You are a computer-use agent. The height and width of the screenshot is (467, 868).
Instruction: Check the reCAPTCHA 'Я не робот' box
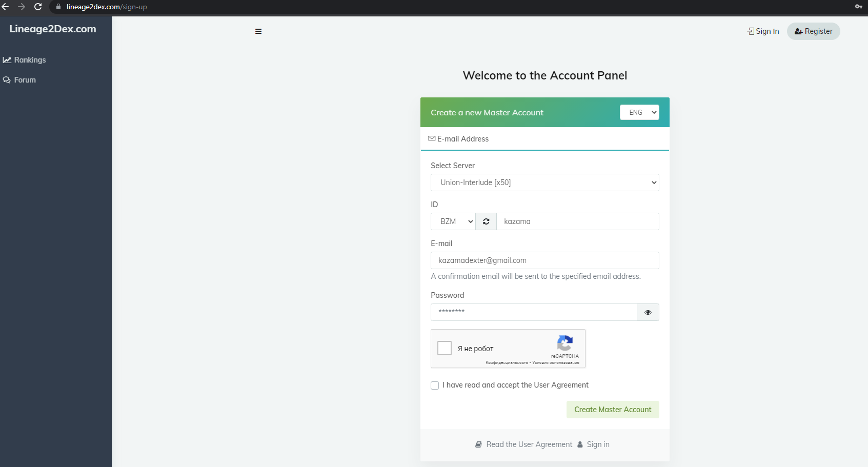click(445, 348)
